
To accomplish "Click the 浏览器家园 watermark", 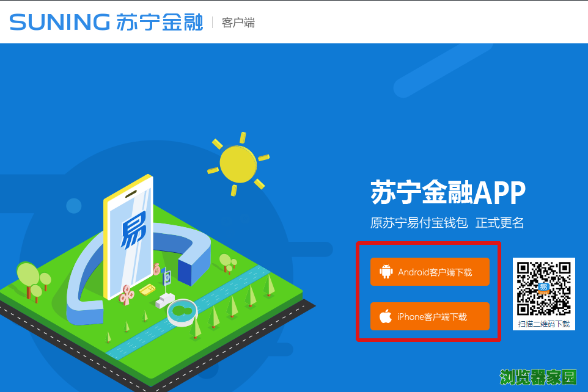I will 538,377.
